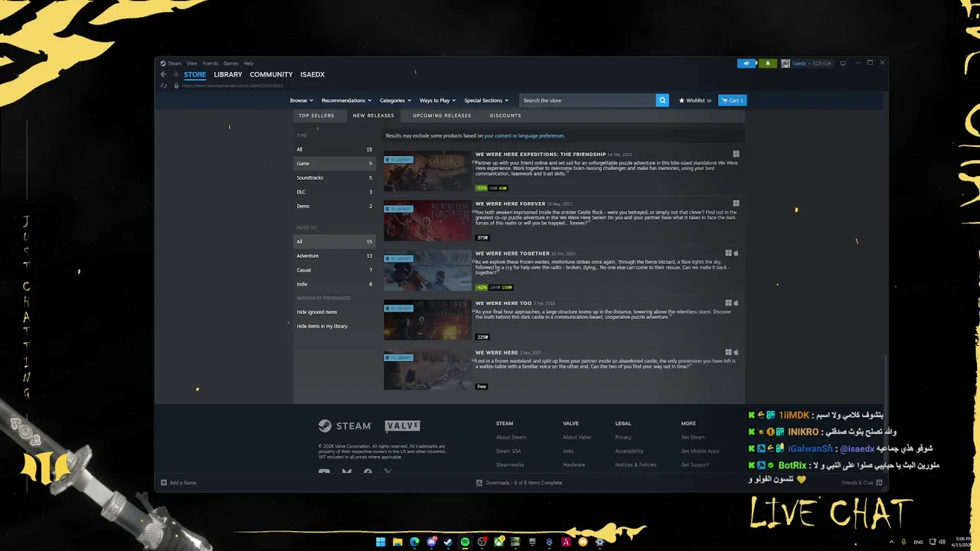Open We Were Here Forever title link
The width and height of the screenshot is (980, 551).
[510, 204]
